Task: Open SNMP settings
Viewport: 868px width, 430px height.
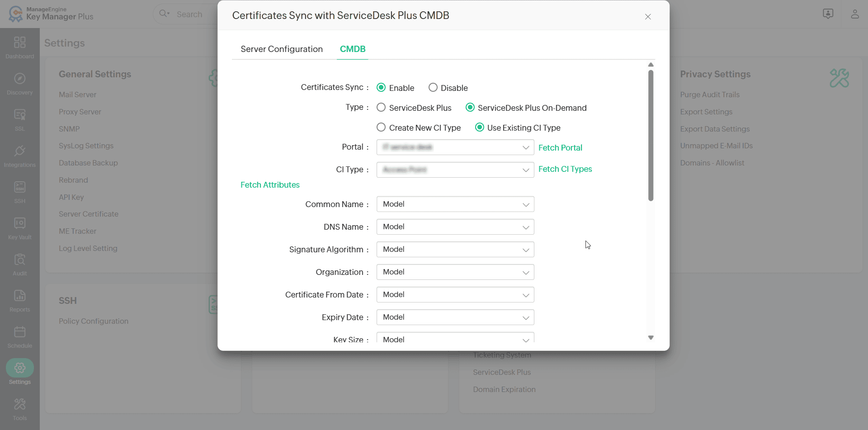Action: [69, 129]
